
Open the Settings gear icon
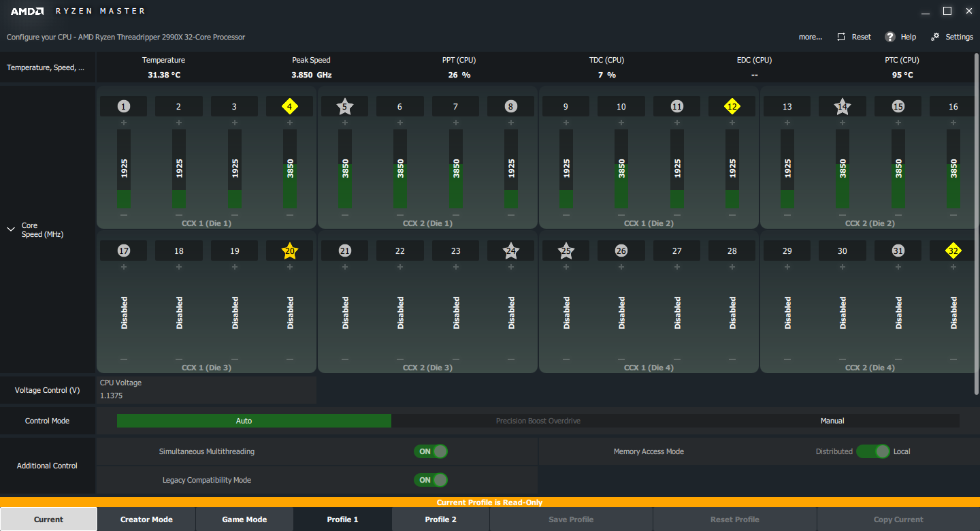tap(935, 37)
